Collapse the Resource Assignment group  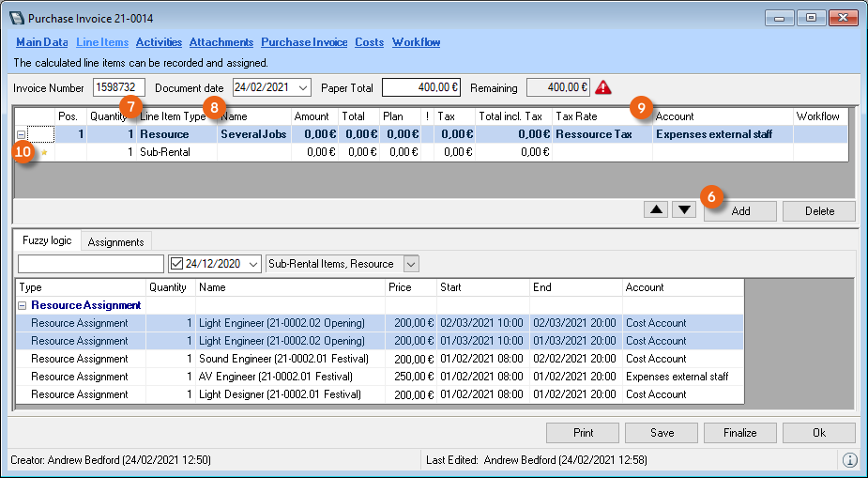coord(22,305)
